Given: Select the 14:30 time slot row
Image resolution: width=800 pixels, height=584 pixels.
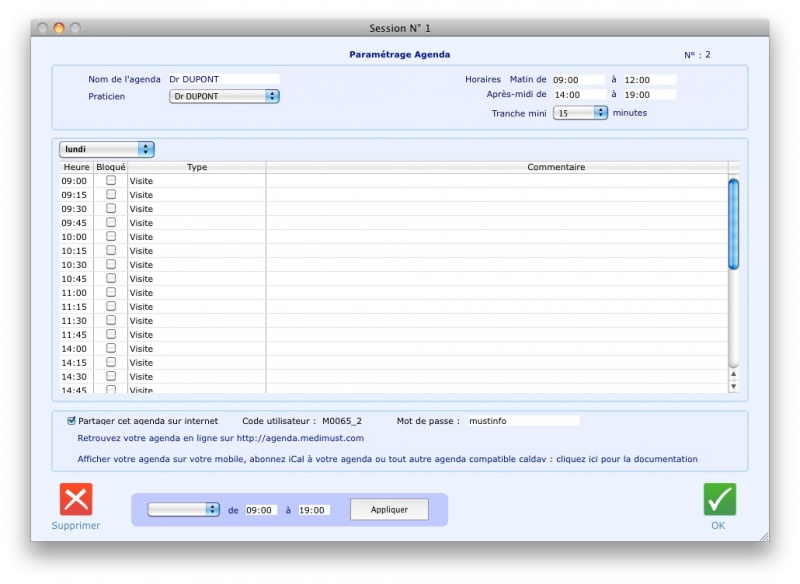Looking at the screenshot, I should 394,376.
